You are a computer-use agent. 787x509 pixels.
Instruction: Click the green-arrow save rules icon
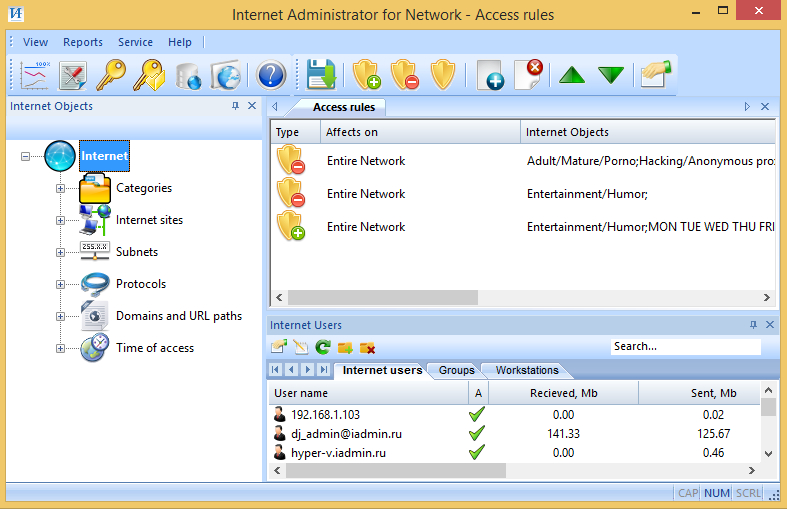click(321, 75)
